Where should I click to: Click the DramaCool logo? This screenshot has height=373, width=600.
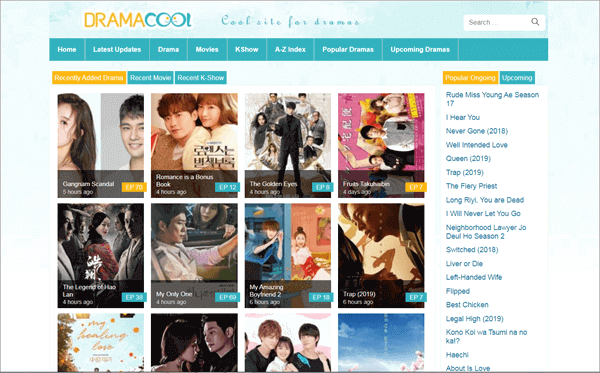click(x=138, y=20)
